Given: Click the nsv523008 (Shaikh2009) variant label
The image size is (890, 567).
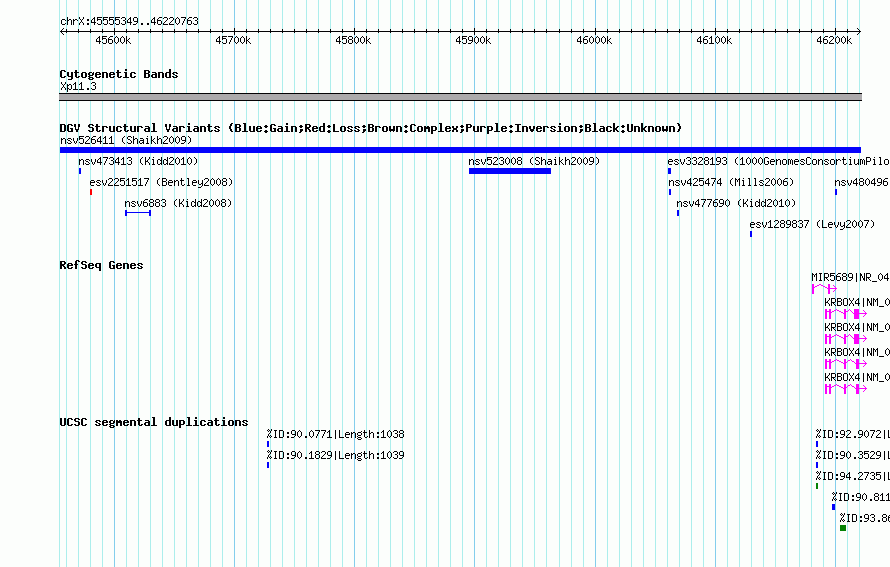Looking at the screenshot, I should coord(534,161).
